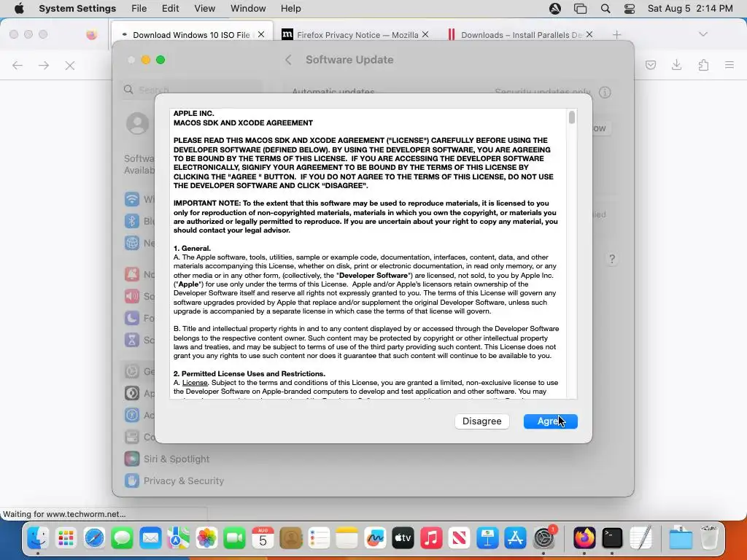
Task: Open Terminal from the Dock
Action: coord(612,538)
